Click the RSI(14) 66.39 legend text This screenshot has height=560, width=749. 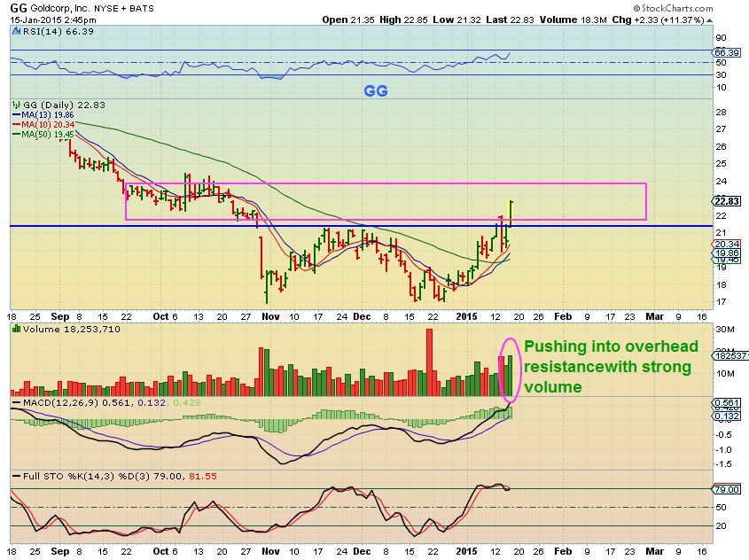58,32
